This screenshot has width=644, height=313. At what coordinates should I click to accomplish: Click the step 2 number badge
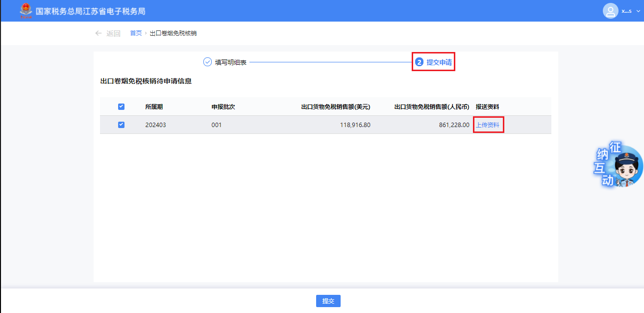click(x=419, y=62)
